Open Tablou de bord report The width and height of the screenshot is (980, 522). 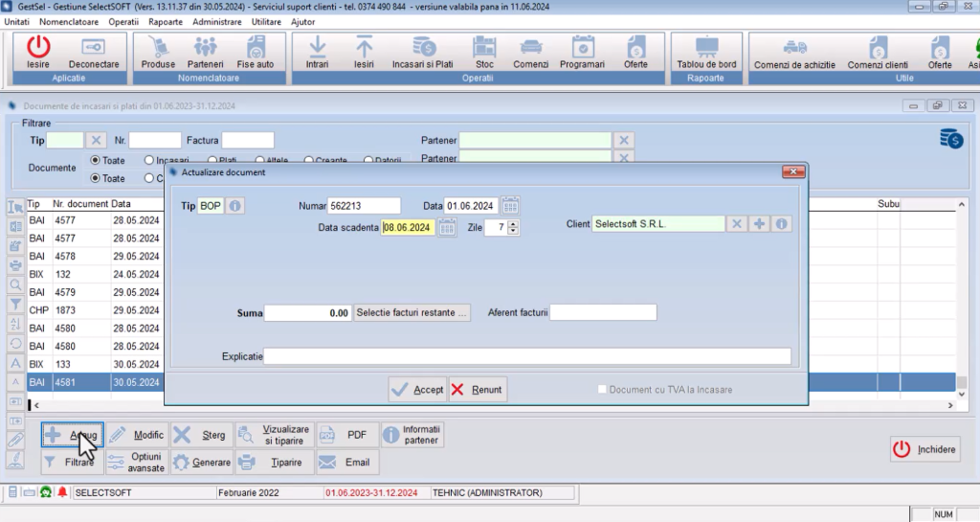click(x=706, y=53)
